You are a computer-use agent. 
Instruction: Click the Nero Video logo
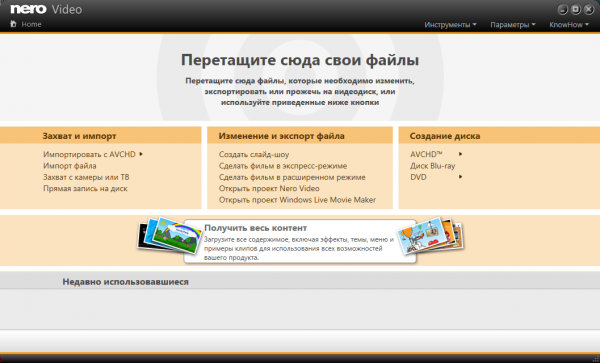[46, 9]
